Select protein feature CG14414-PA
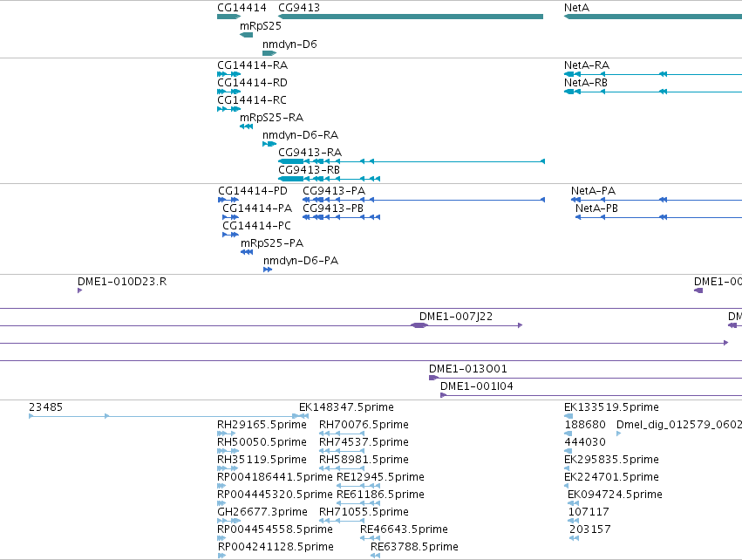The height and width of the screenshot is (560, 742). (257, 208)
